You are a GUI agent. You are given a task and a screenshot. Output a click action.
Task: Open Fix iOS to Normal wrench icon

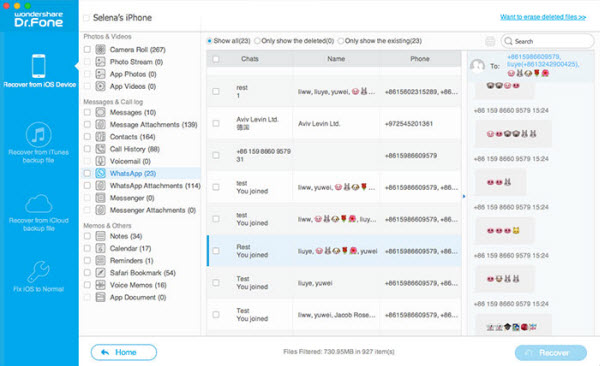pos(38,271)
